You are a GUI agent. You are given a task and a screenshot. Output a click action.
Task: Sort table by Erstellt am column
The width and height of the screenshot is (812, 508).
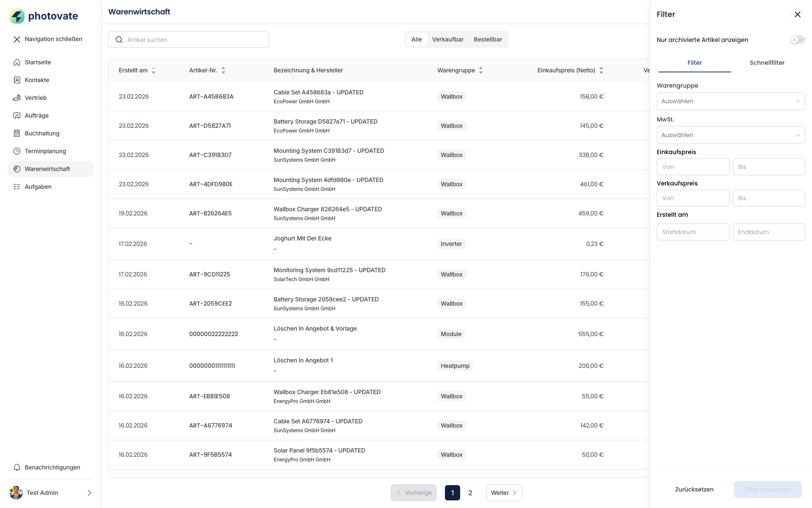coord(154,70)
